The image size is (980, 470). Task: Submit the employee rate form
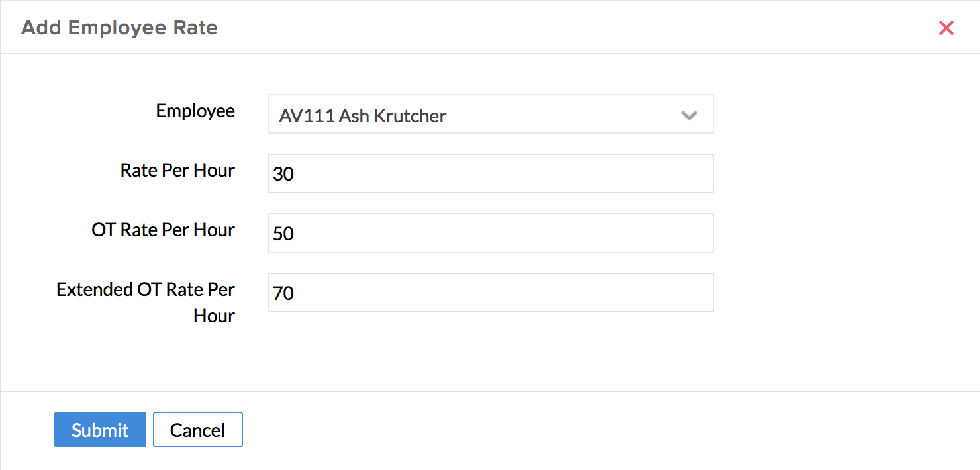pos(100,430)
